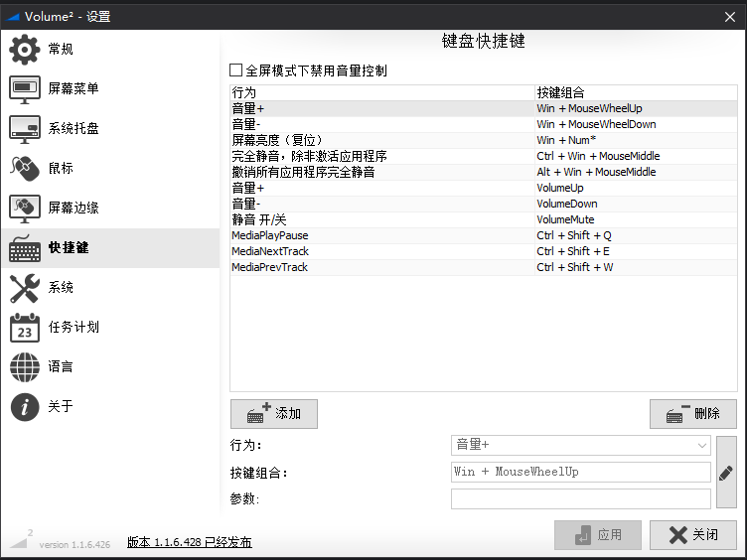747x560 pixels.
Task: Click the 添加 button
Action: click(x=274, y=414)
